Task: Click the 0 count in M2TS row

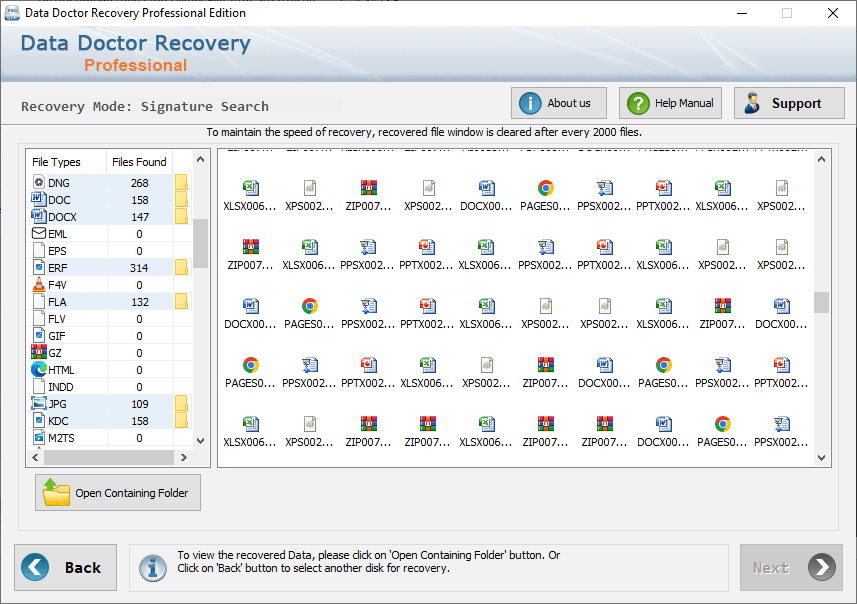Action: [x=139, y=438]
